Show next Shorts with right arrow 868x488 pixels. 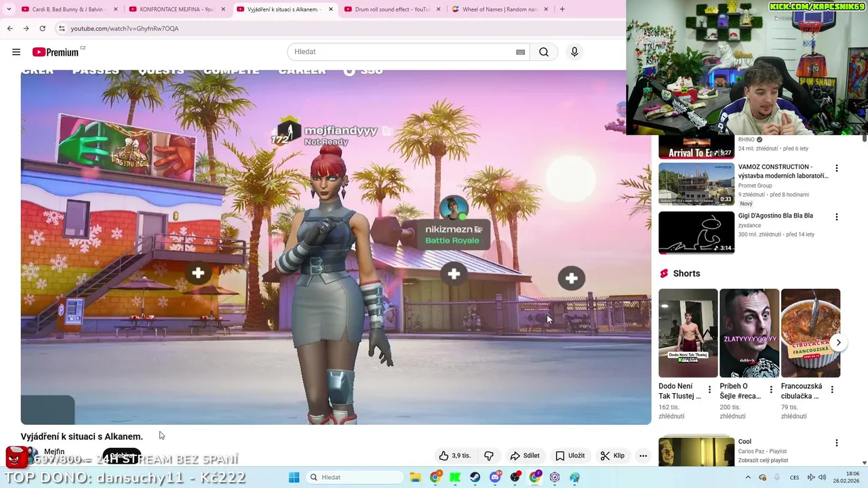coord(838,342)
